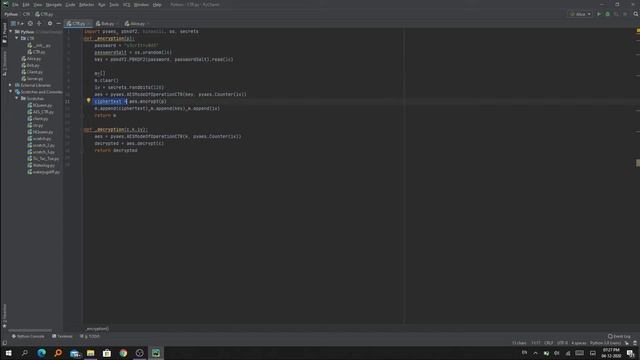Select __init__.py in CTR folder
640x360 pixels.
(39, 45)
